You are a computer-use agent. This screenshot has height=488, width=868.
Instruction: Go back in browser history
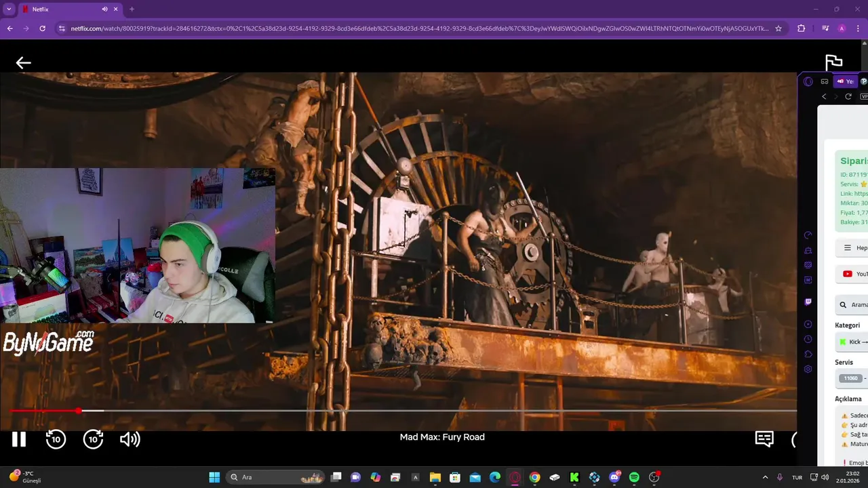pos(9,28)
